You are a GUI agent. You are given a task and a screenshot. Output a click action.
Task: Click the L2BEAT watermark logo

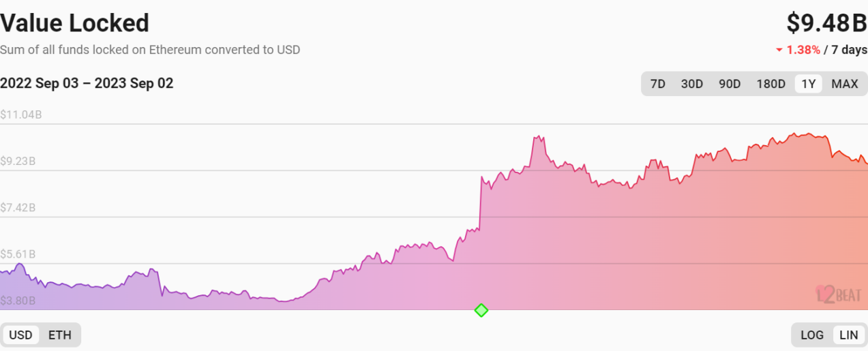coord(838,294)
